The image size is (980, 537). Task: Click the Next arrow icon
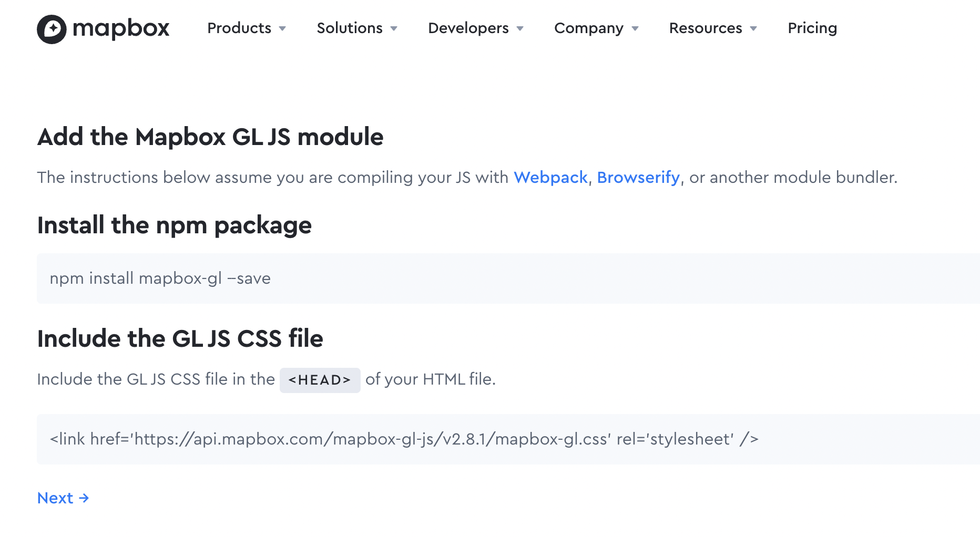tap(84, 498)
